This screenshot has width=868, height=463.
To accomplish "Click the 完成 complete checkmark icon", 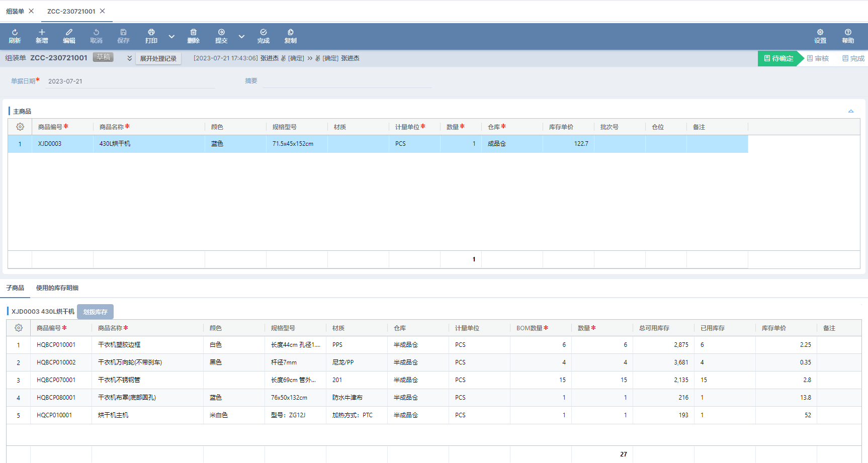I will [263, 33].
